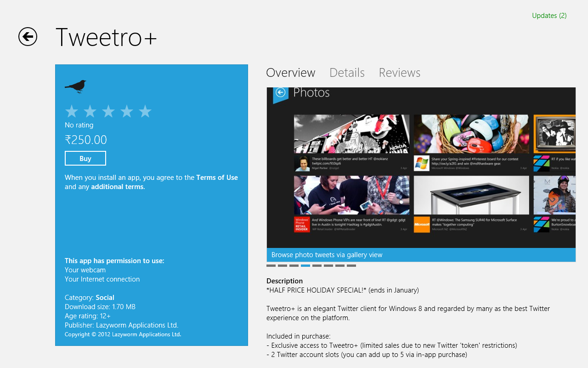The image size is (588, 368).
Task: Click the fifth rating star
Action: pyautogui.click(x=145, y=111)
